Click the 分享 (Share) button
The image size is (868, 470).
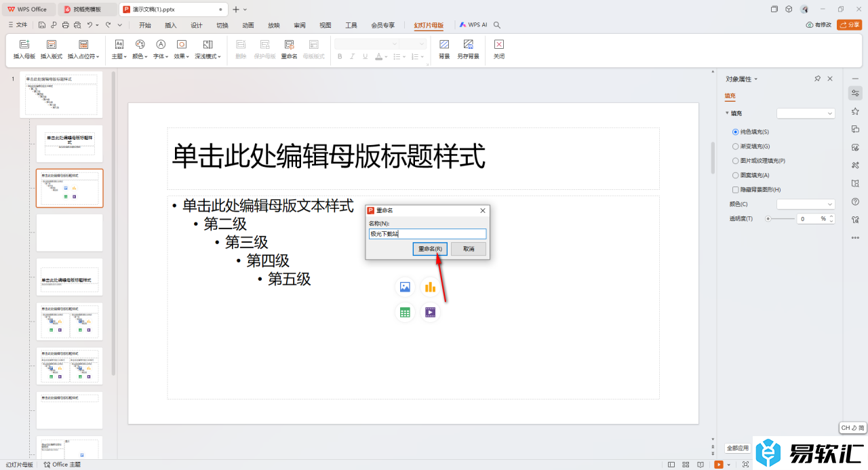[850, 25]
